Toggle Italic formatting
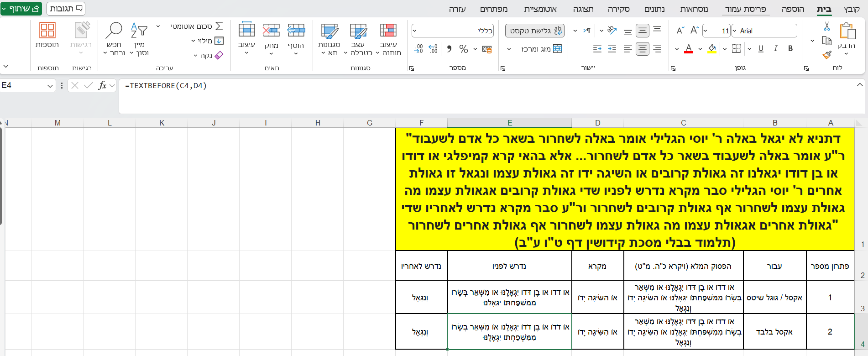The image size is (868, 356). (775, 49)
